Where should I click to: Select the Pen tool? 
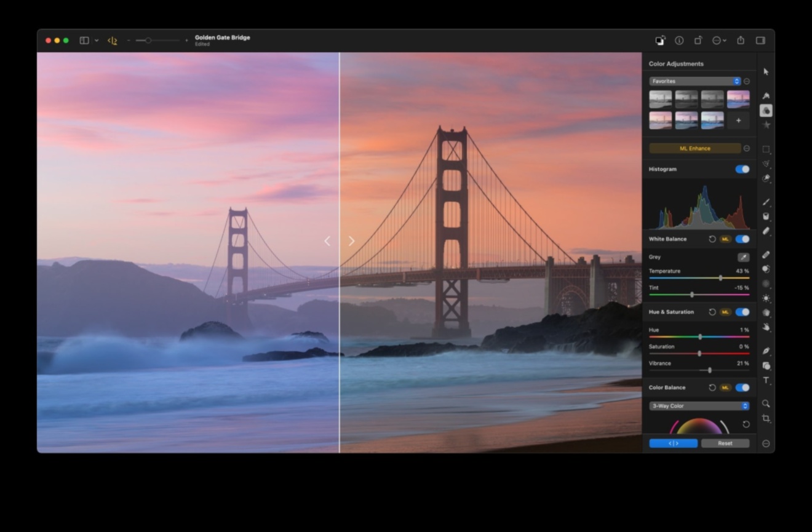[x=766, y=351]
